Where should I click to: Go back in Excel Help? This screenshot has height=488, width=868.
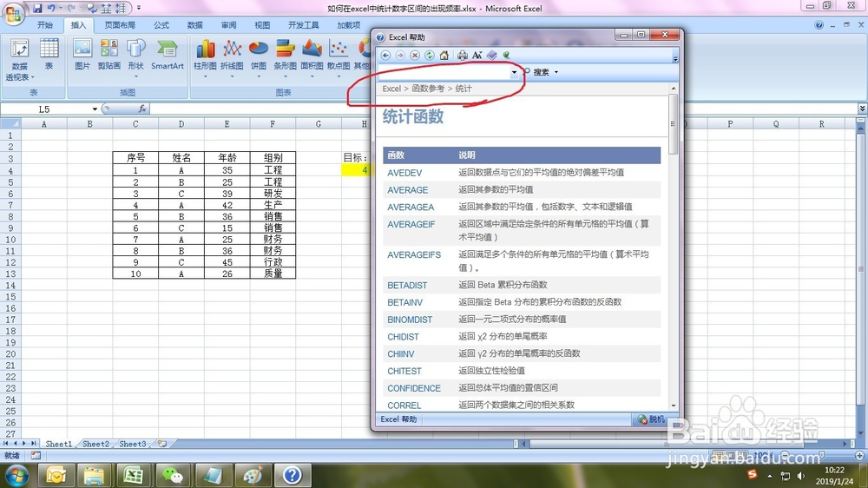(x=386, y=56)
